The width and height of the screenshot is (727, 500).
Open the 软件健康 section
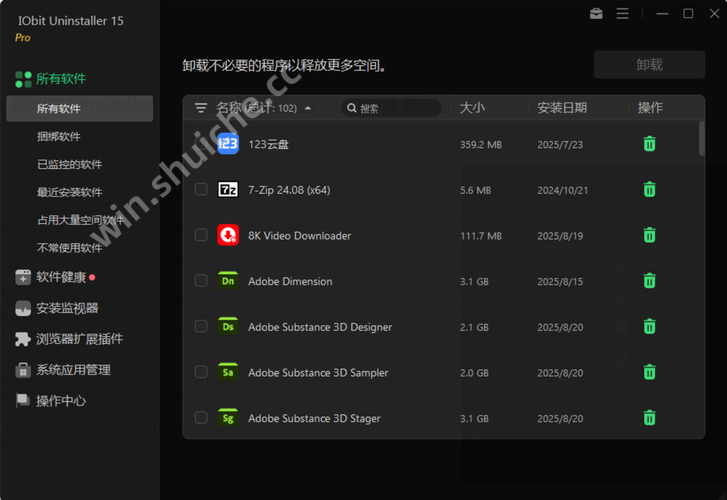click(x=61, y=277)
